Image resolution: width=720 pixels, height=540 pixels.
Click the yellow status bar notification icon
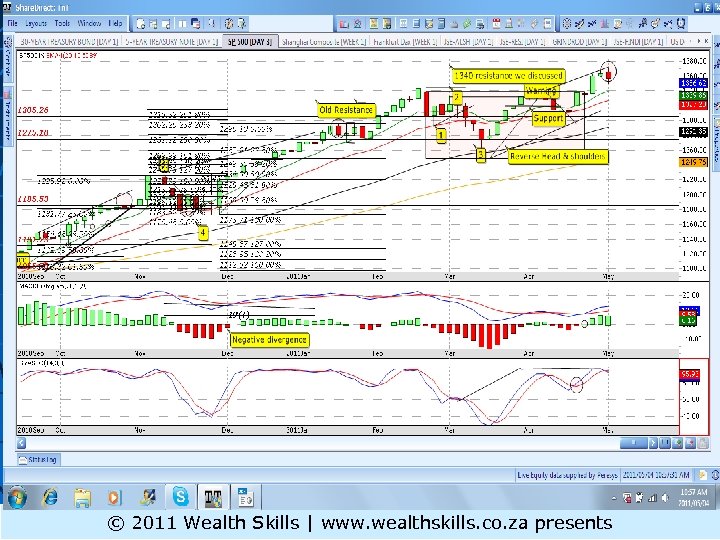point(702,475)
